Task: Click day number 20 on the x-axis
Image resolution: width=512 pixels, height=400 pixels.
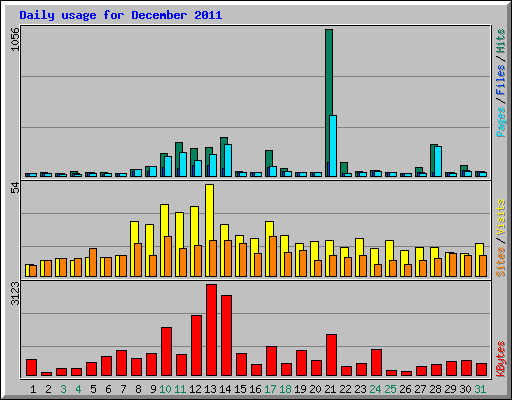Action: [315, 389]
